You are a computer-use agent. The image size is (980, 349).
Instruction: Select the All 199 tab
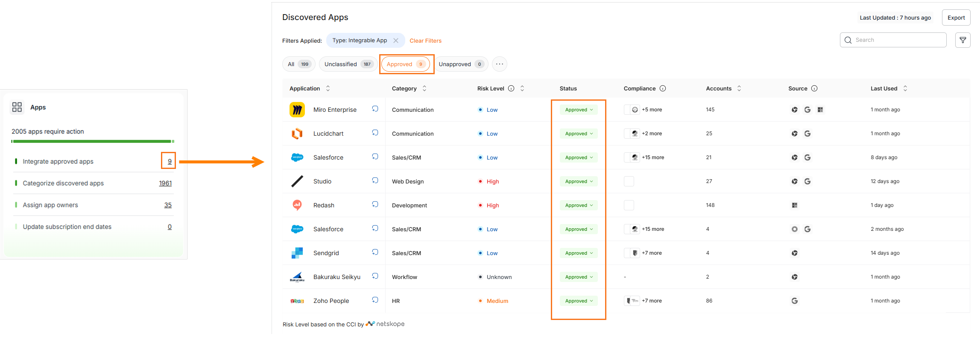298,64
